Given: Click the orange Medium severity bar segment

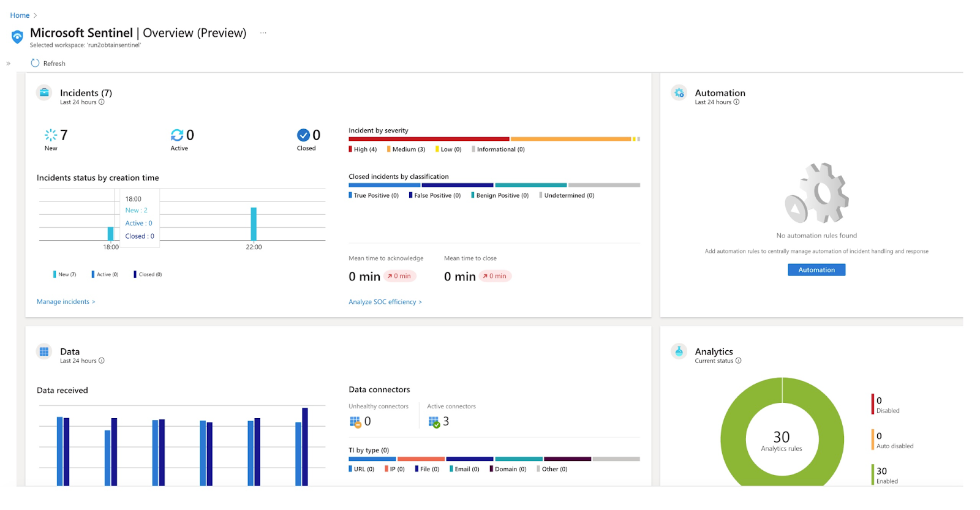Looking at the screenshot, I should (571, 139).
